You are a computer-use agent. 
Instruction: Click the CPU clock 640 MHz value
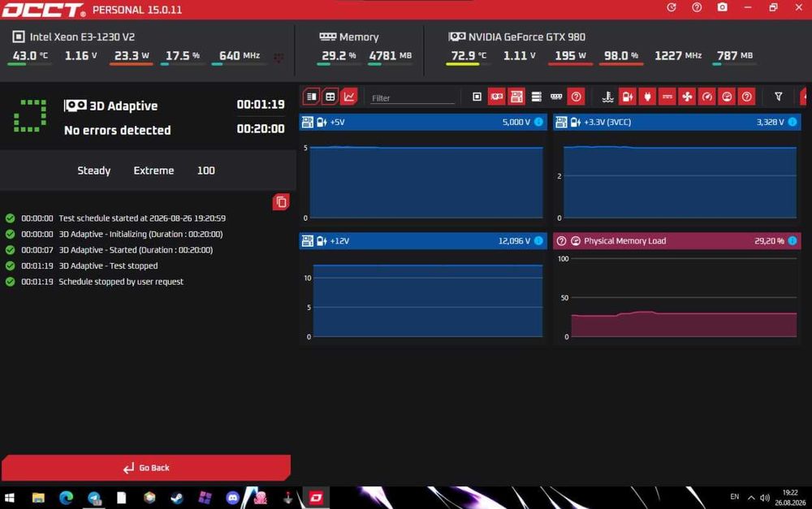pos(240,55)
